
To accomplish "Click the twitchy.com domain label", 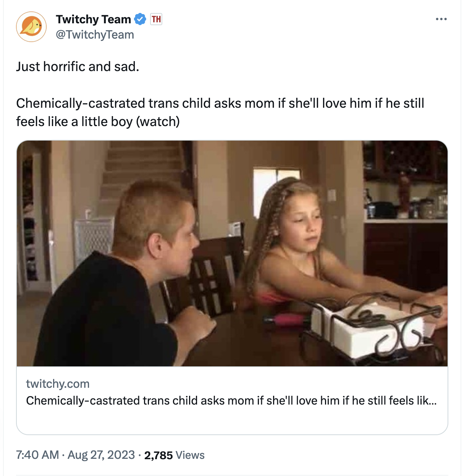I will (58, 384).
